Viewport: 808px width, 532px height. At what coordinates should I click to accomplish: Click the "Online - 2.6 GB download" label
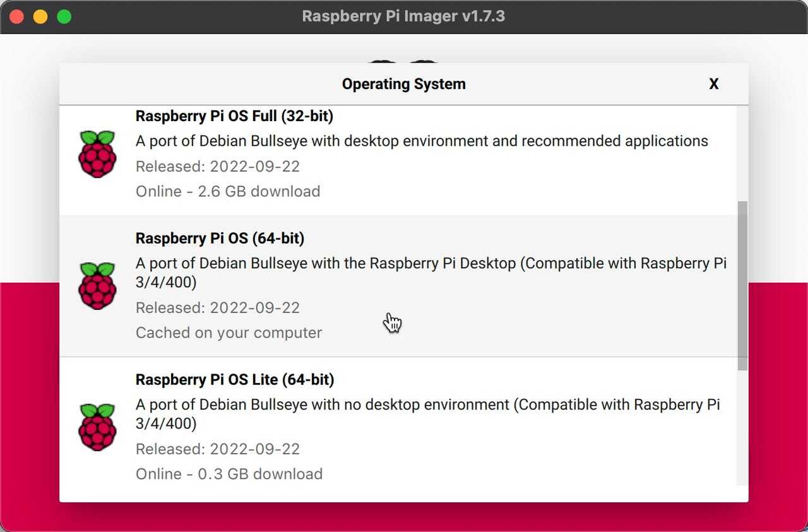click(228, 191)
